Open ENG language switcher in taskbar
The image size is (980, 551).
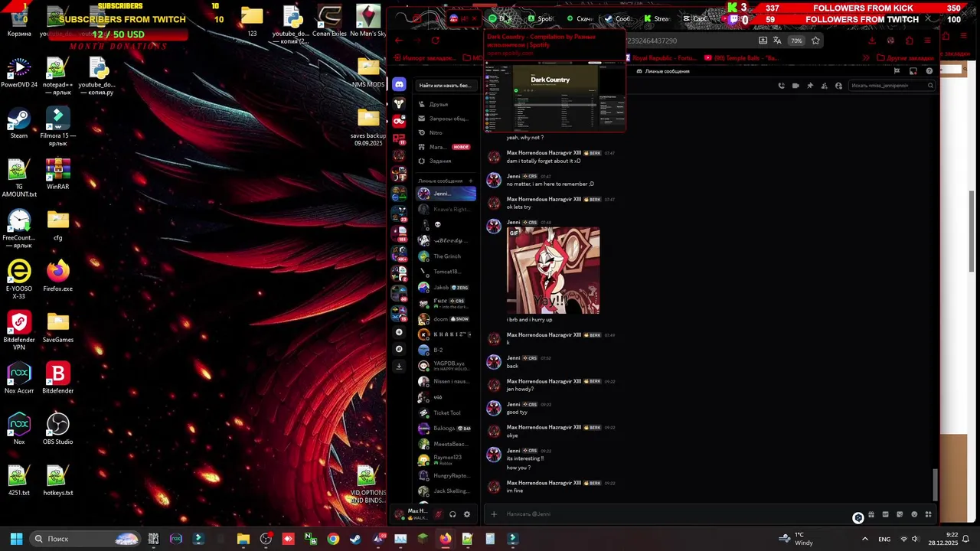pyautogui.click(x=884, y=539)
